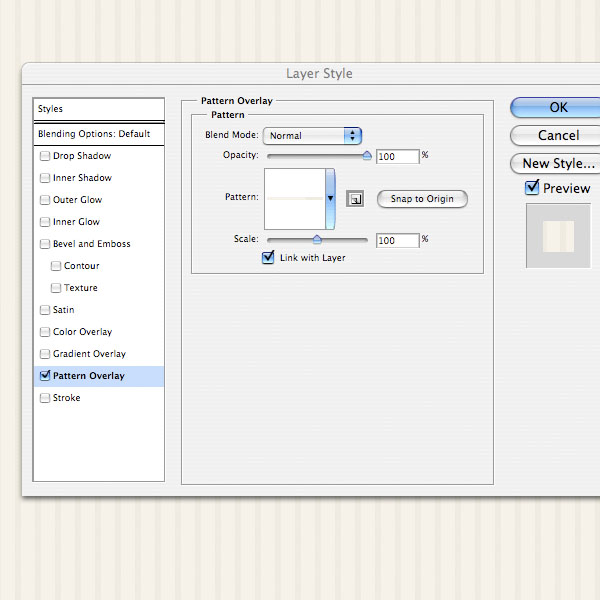Viewport: 600px width, 600px height.
Task: Select the Pattern Overlay row label
Action: (89, 376)
